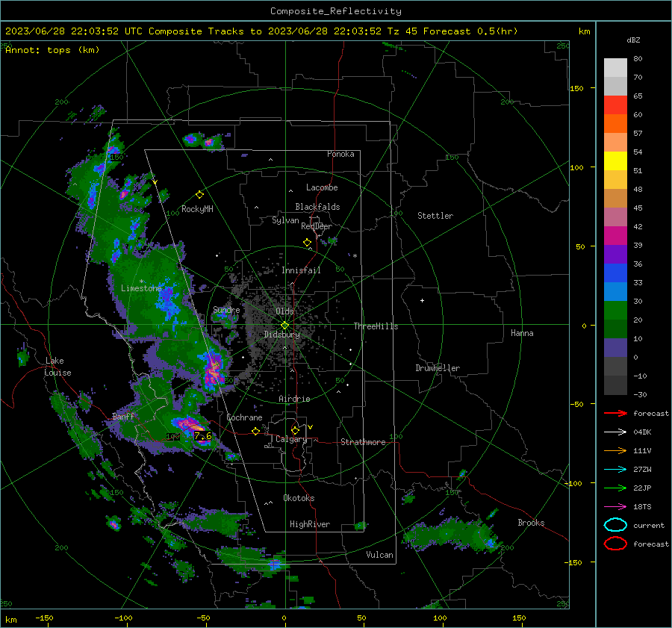
Task: Click the Stettler label
Action: [435, 216]
